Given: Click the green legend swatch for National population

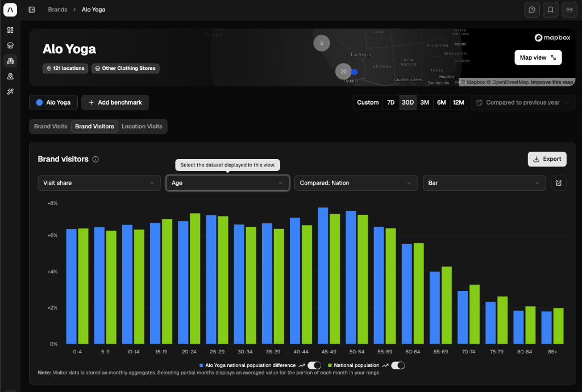Looking at the screenshot, I should [x=330, y=365].
